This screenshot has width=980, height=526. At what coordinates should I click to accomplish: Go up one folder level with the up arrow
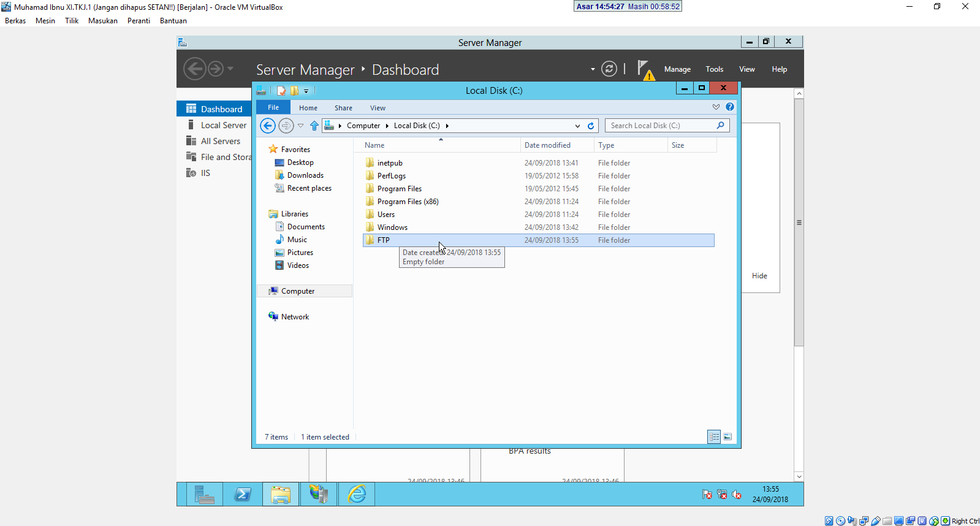314,126
